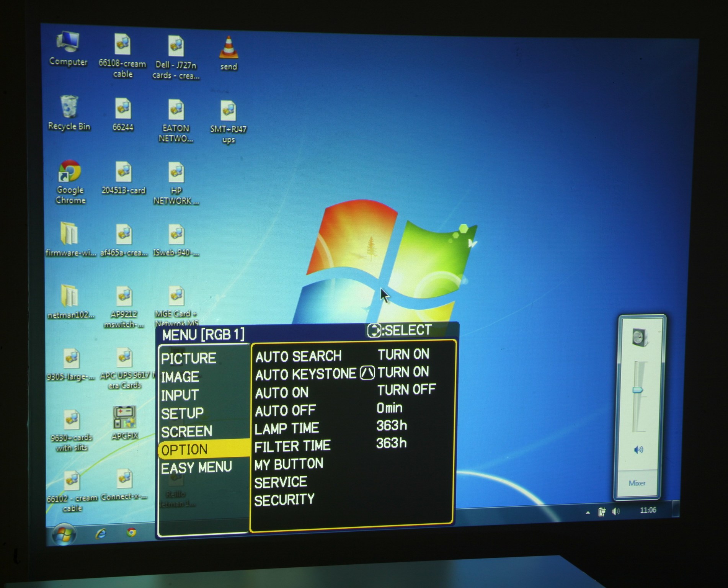
Task: Click the keystone icon beside AUTO KEYSTONE
Action: pos(367,372)
